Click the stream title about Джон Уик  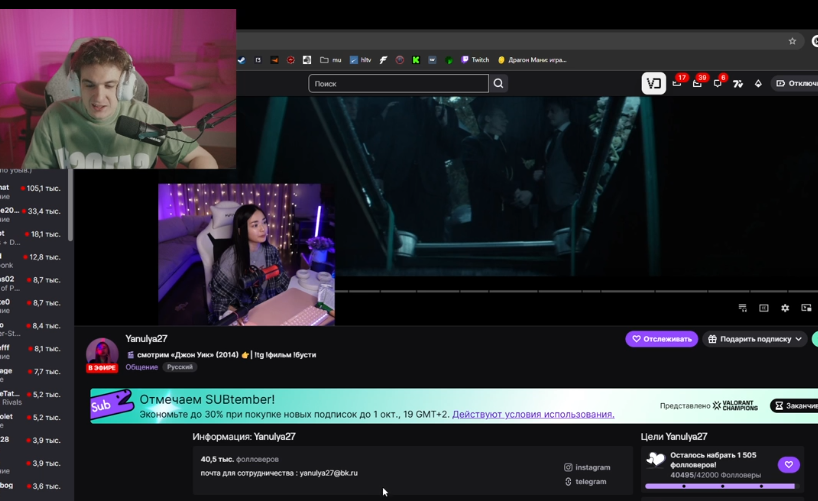[x=222, y=355]
